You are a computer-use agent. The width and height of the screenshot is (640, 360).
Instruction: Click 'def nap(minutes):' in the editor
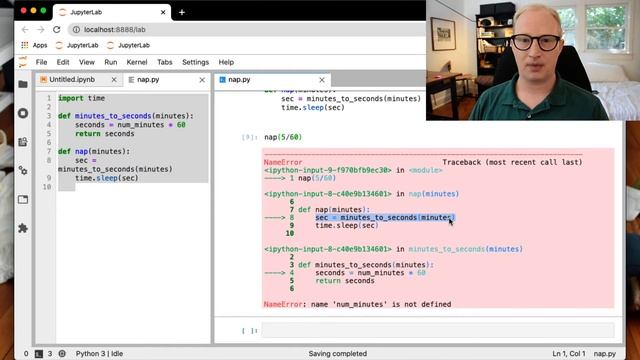coord(94,151)
